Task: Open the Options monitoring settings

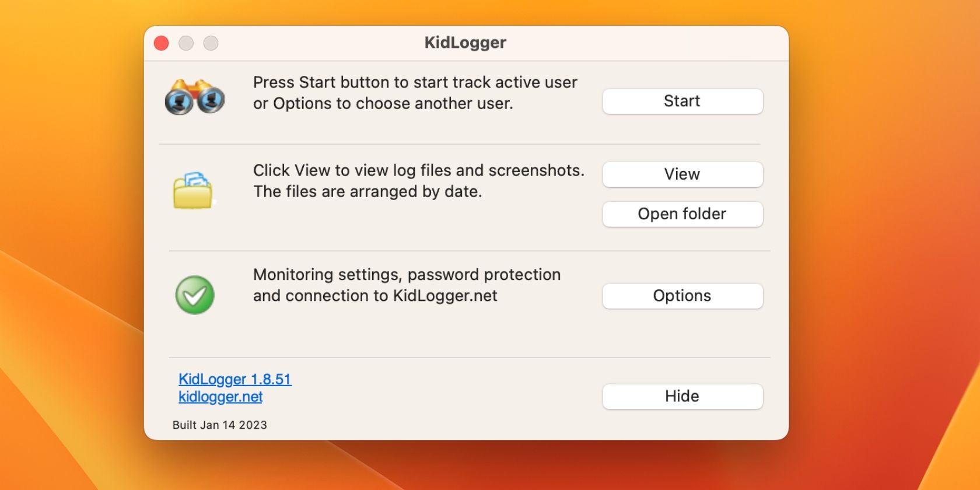Action: pyautogui.click(x=682, y=296)
